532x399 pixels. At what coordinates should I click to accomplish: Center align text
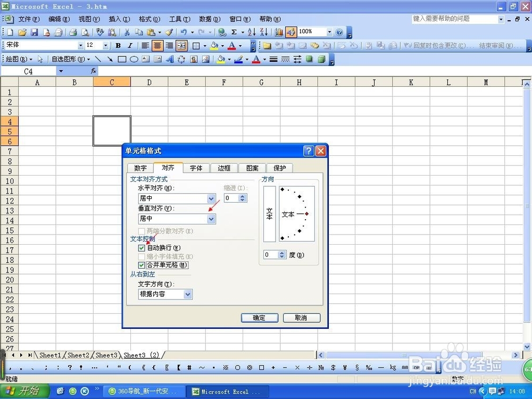(157, 45)
